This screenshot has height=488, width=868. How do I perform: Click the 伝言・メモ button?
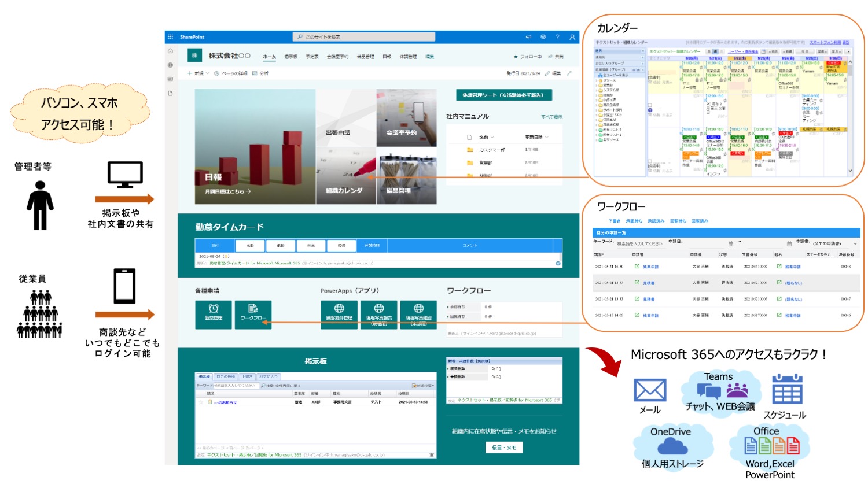pos(503,448)
